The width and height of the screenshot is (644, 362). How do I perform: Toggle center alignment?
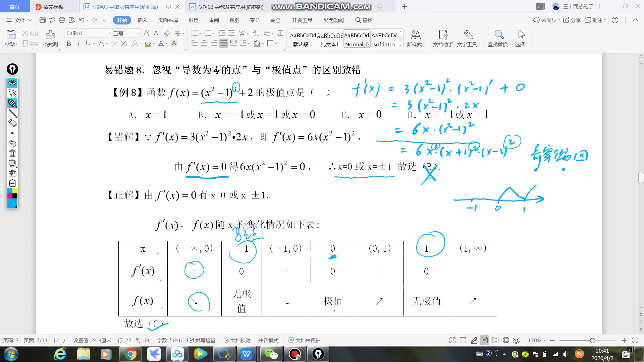(204, 43)
